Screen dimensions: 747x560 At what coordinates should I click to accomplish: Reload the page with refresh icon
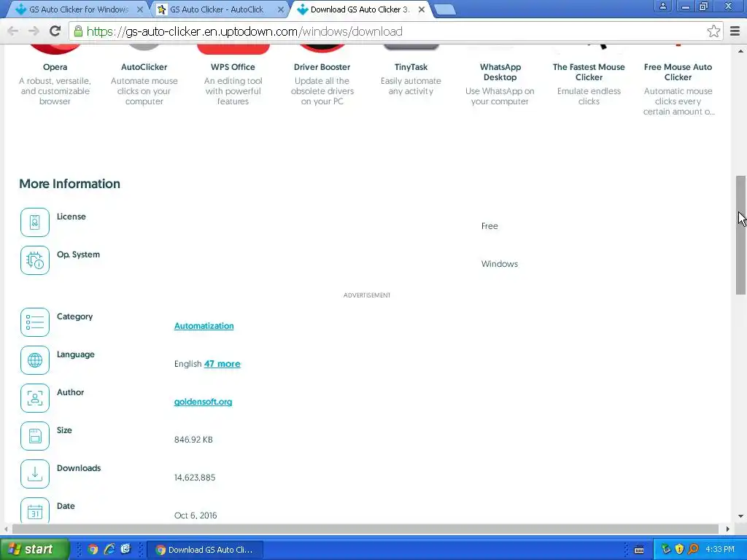pos(55,31)
